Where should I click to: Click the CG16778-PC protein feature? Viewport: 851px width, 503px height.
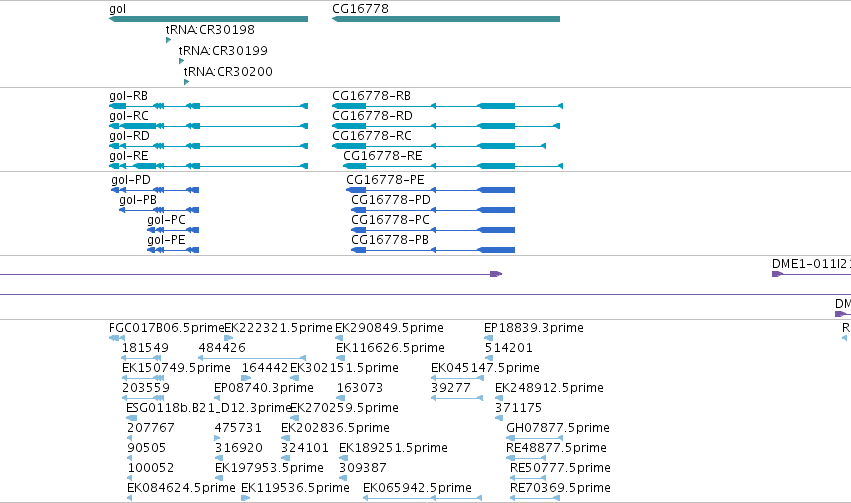[x=433, y=230]
